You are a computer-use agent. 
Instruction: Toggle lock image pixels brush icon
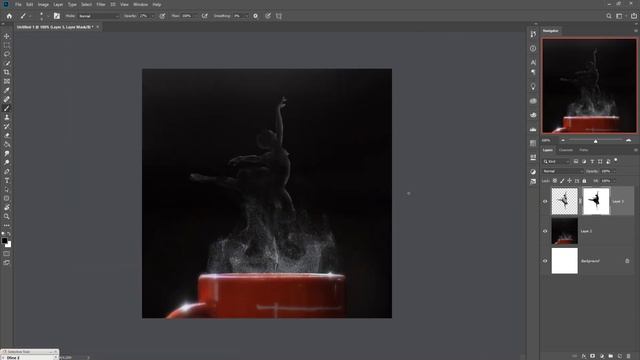562,181
